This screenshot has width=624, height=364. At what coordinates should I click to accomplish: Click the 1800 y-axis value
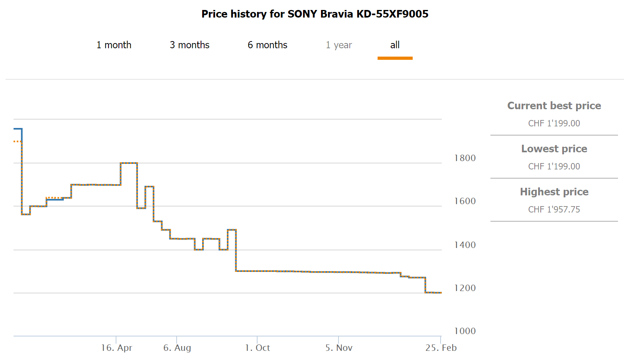point(465,158)
